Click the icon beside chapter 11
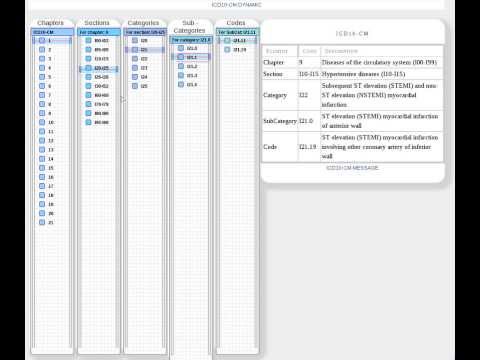This screenshot has width=480, height=360. point(42,131)
